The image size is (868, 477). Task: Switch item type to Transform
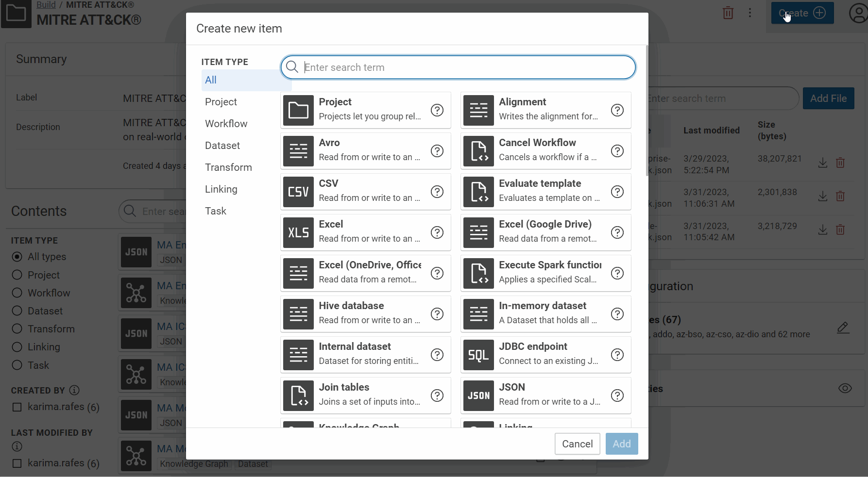[x=228, y=167]
